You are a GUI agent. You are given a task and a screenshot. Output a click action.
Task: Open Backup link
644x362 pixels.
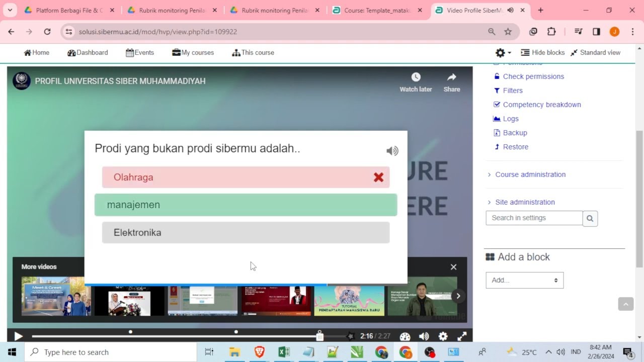pos(515,133)
